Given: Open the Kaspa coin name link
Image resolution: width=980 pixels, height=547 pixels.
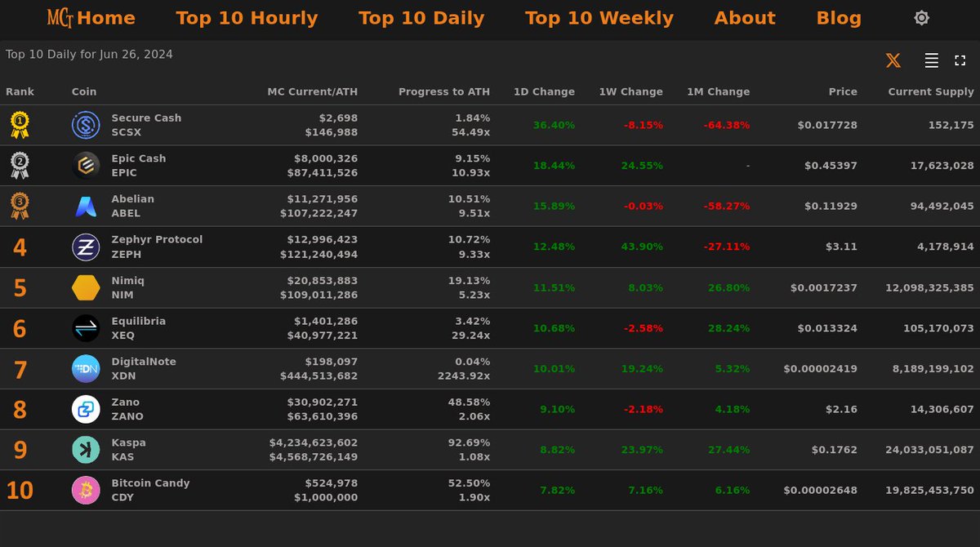Looking at the screenshot, I should pos(129,442).
